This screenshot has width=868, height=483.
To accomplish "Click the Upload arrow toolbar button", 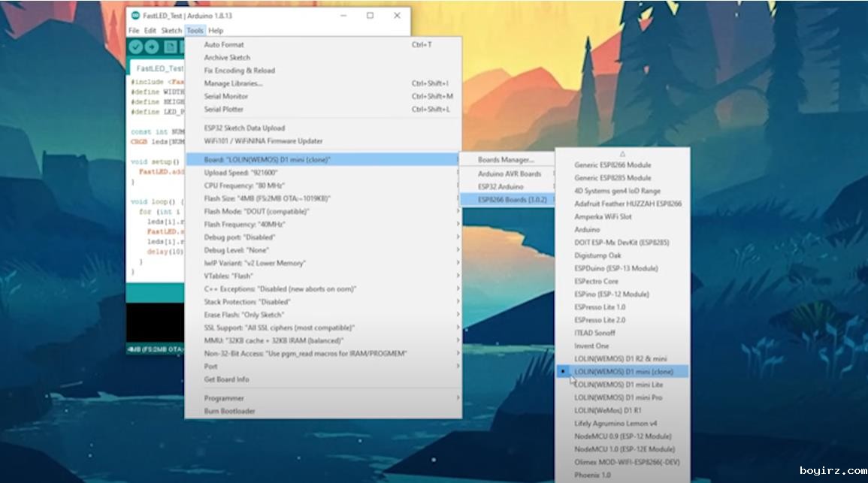I will [x=152, y=47].
